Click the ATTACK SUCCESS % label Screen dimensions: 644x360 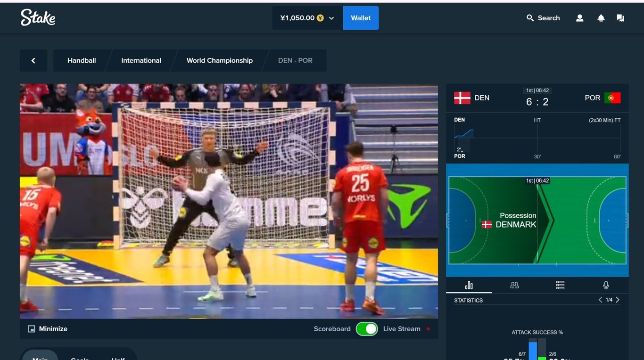pos(537,332)
